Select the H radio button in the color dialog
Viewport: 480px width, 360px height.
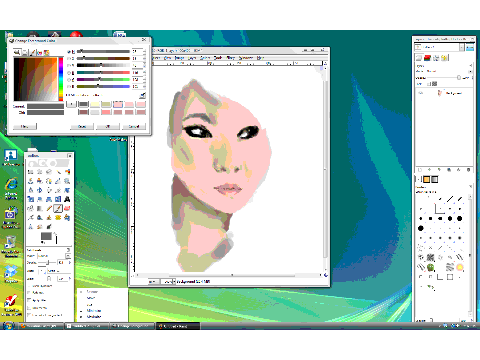tap(69, 52)
